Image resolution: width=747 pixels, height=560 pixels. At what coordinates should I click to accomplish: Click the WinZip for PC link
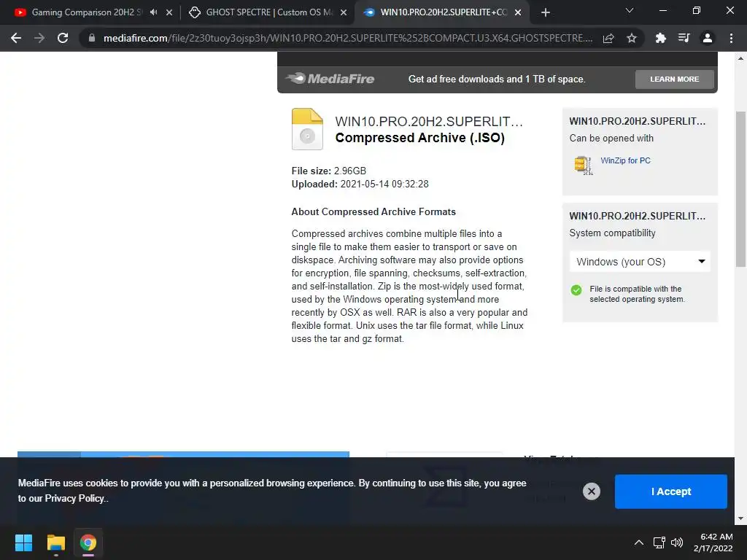[625, 160]
